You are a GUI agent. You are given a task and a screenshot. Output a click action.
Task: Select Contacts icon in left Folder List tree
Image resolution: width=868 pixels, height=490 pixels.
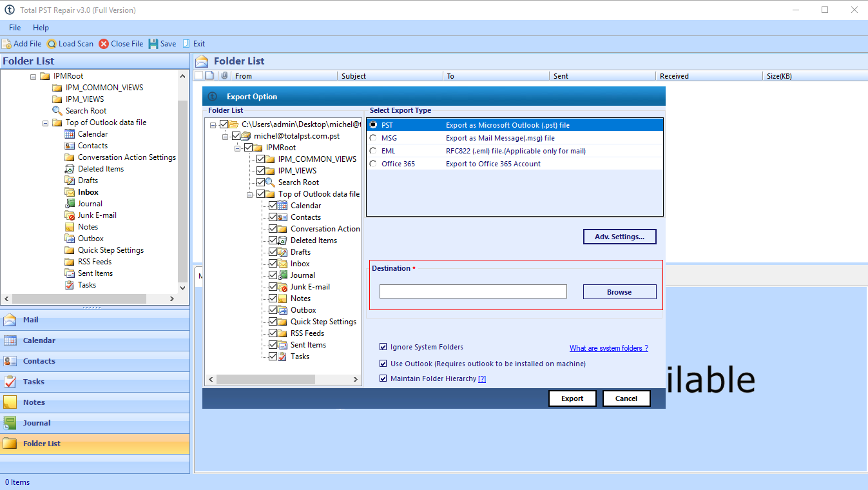tap(70, 146)
